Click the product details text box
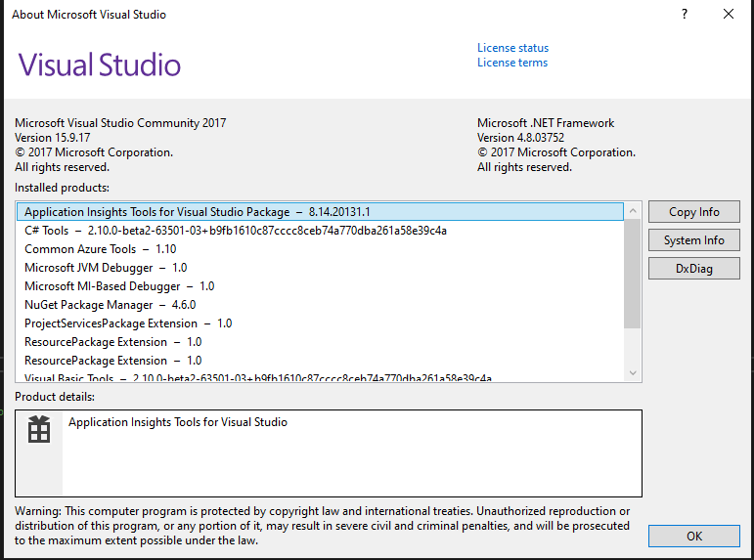Image resolution: width=754 pixels, height=560 pixels. click(352, 452)
